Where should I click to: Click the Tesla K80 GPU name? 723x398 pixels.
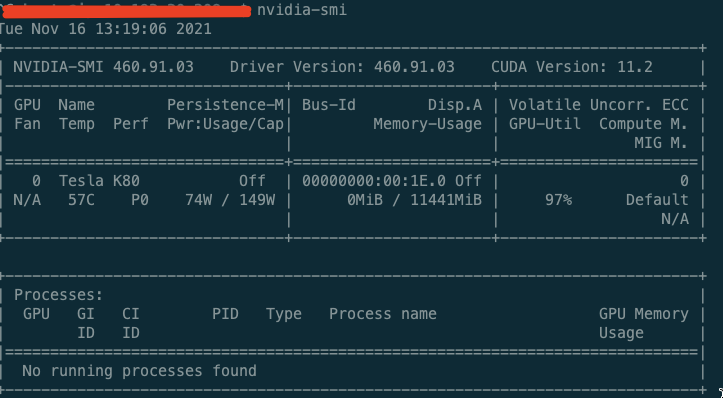pyautogui.click(x=99, y=181)
